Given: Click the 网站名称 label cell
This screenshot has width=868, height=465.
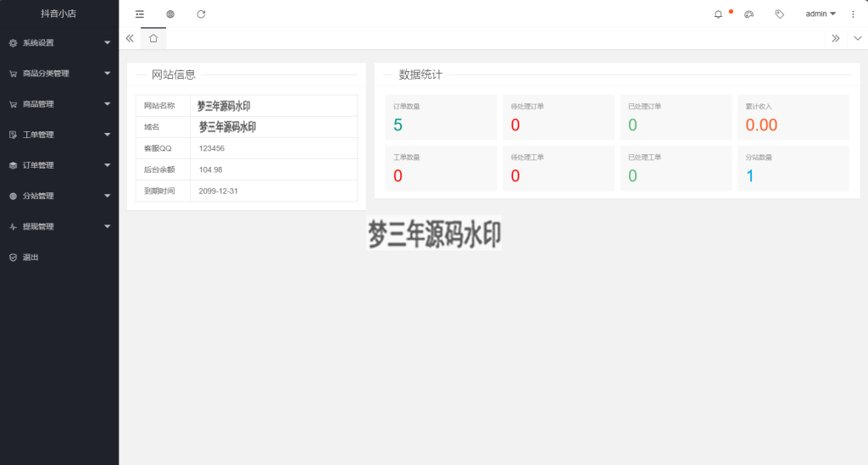Looking at the screenshot, I should 163,106.
